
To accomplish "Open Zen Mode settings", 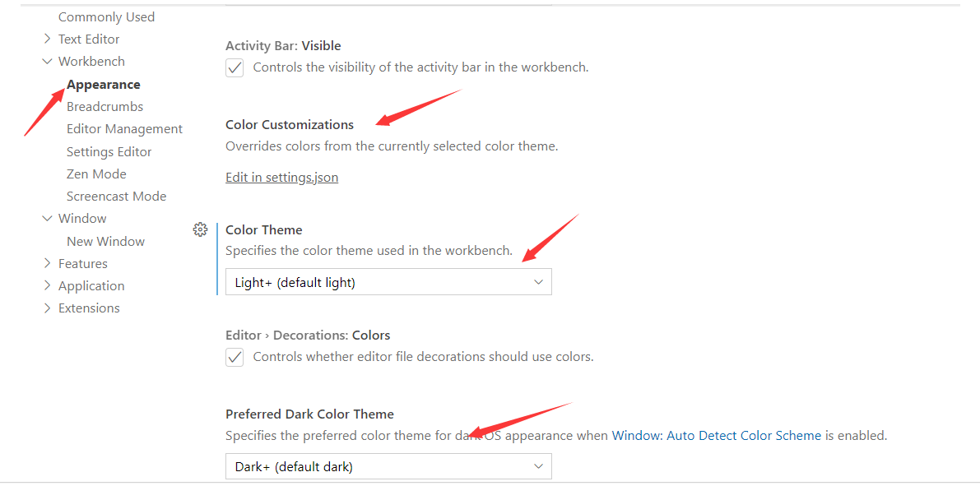I will (96, 174).
